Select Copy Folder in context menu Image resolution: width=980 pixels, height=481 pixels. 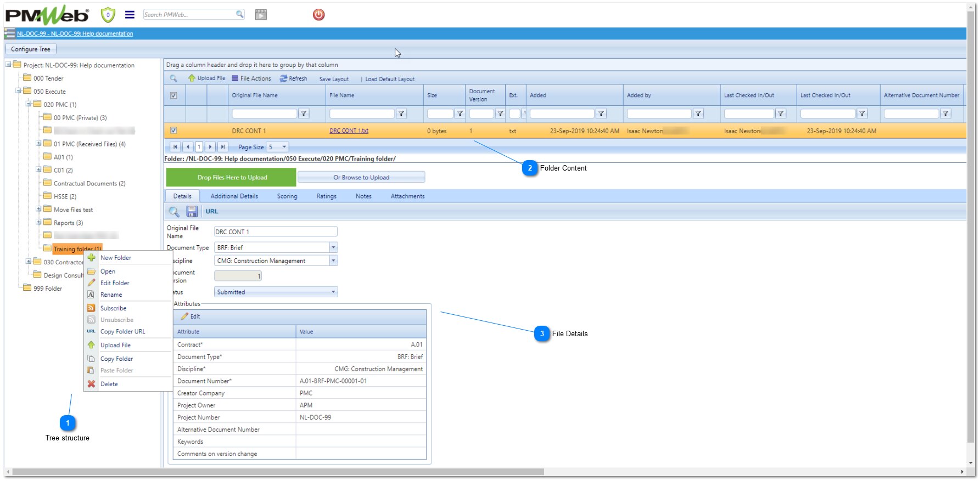click(116, 359)
